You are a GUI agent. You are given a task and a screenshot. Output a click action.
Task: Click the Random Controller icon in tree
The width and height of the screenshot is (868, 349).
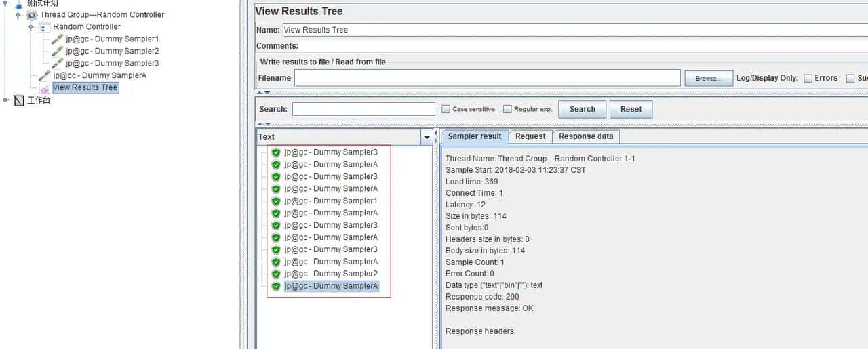tap(45, 27)
